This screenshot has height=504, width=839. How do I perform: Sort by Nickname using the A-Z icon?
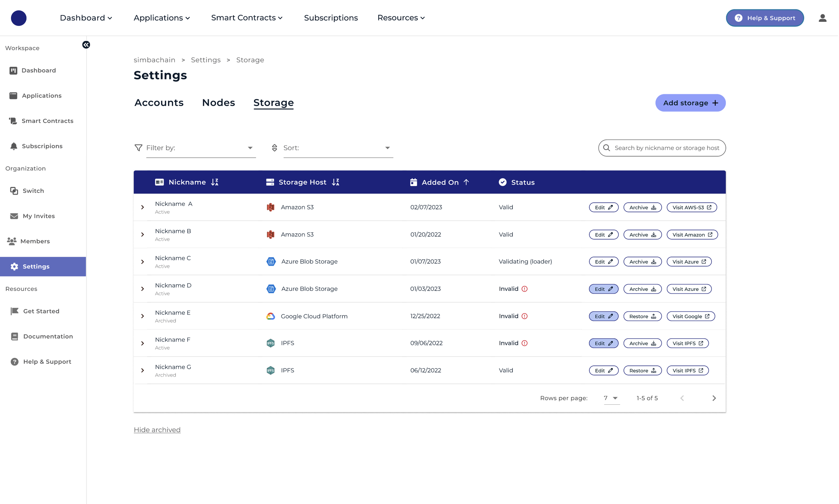215,183
